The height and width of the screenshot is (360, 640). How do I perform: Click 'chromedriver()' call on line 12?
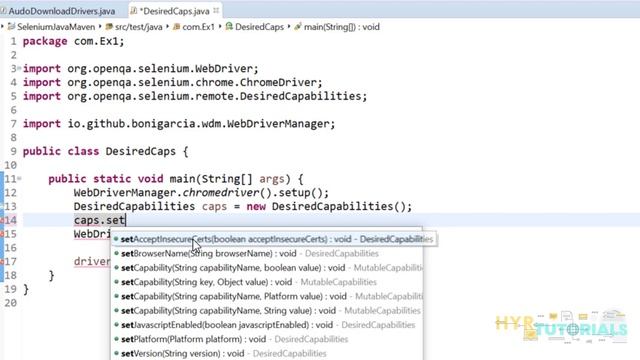[x=227, y=193]
